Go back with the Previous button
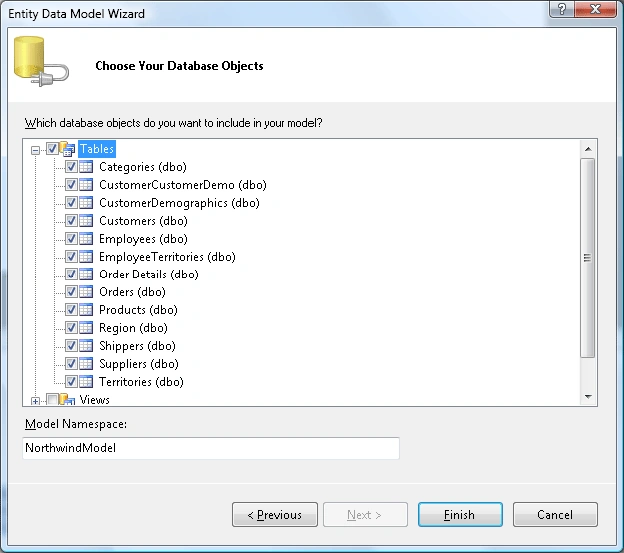This screenshot has height=553, width=624. pos(275,514)
